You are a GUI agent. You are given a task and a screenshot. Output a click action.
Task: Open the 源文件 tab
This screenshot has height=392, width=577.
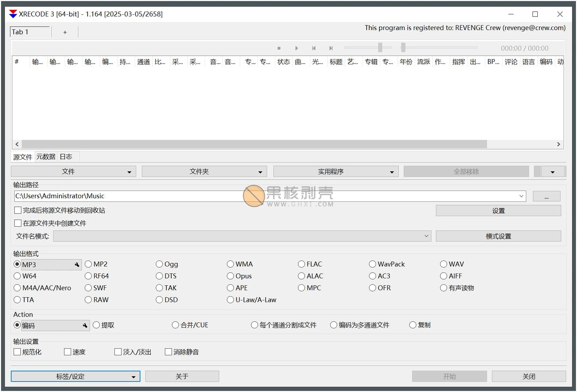click(x=23, y=157)
